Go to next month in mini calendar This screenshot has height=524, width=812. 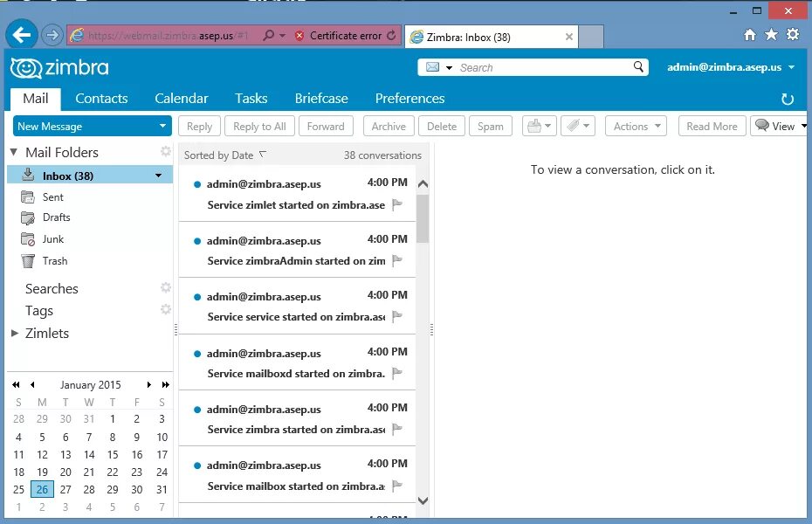click(149, 385)
